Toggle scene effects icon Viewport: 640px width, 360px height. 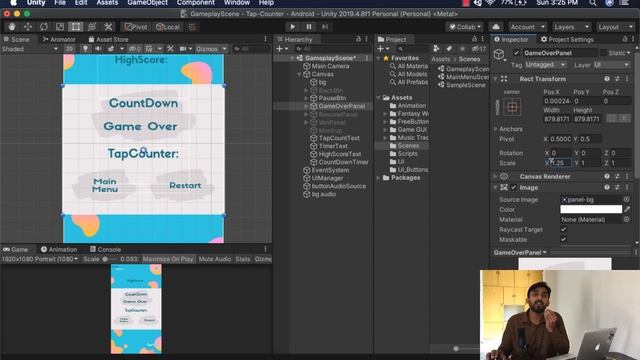click(x=111, y=49)
